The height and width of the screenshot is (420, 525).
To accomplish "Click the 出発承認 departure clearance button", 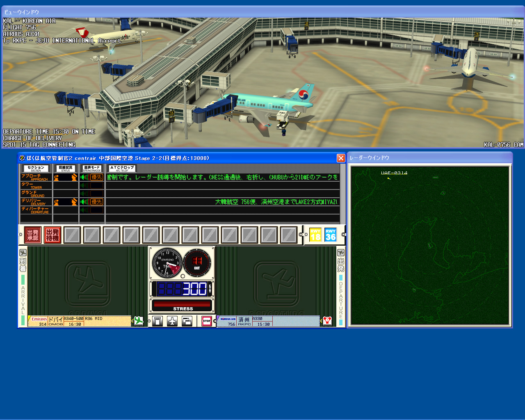I will 33,235.
